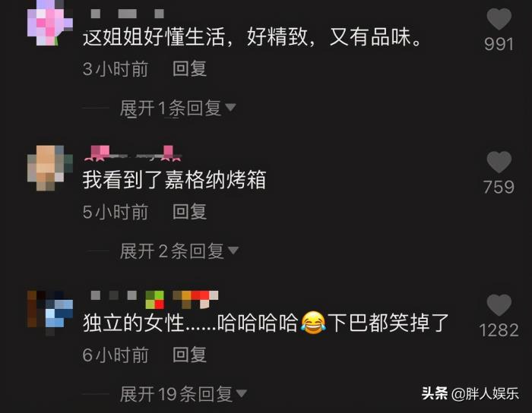Expand 展开1条回复 replies
The height and width of the screenshot is (413, 532).
(178, 109)
